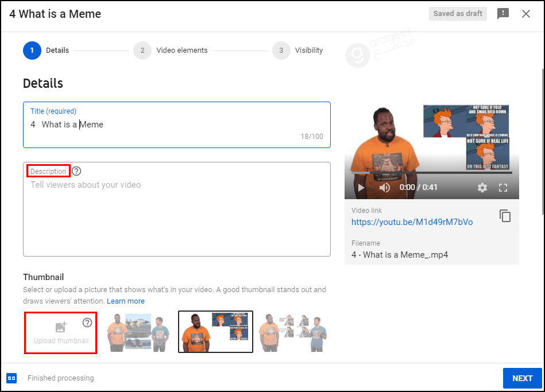Mute the video preview volume
This screenshot has height=392, width=545.
384,188
